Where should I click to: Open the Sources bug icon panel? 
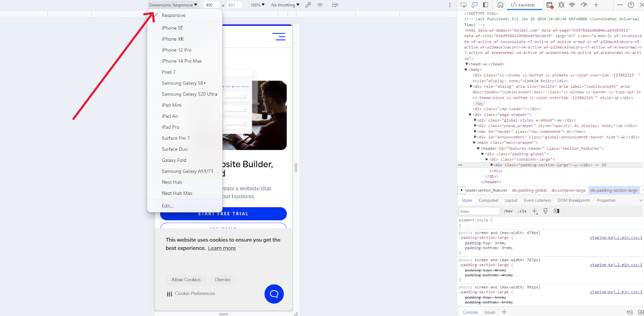(561, 5)
